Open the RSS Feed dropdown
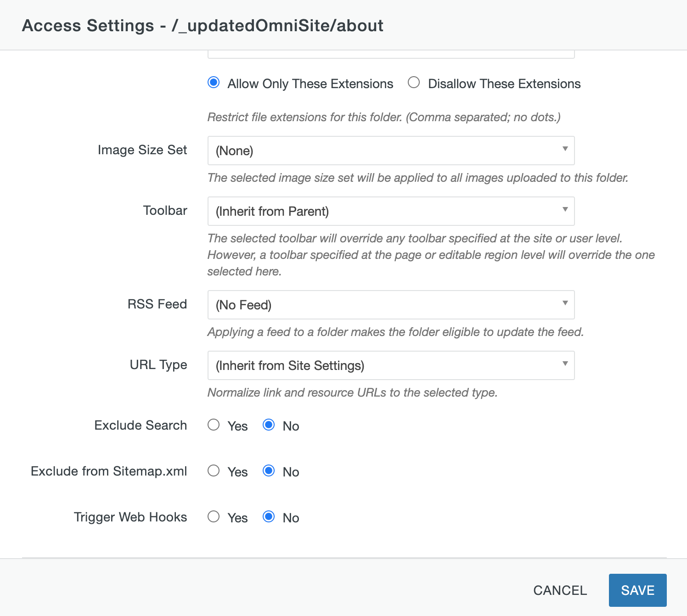The image size is (687, 616). tap(390, 305)
